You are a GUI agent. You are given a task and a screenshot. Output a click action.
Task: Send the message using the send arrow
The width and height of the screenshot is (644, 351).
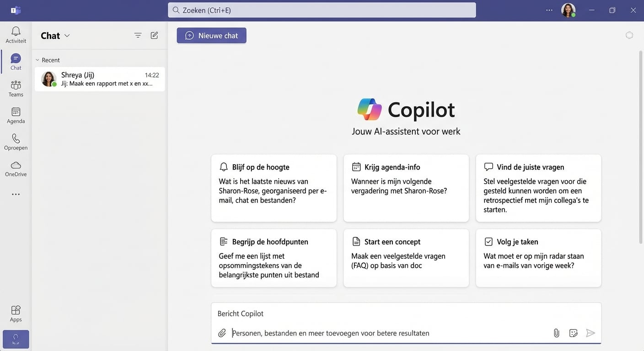pyautogui.click(x=590, y=333)
